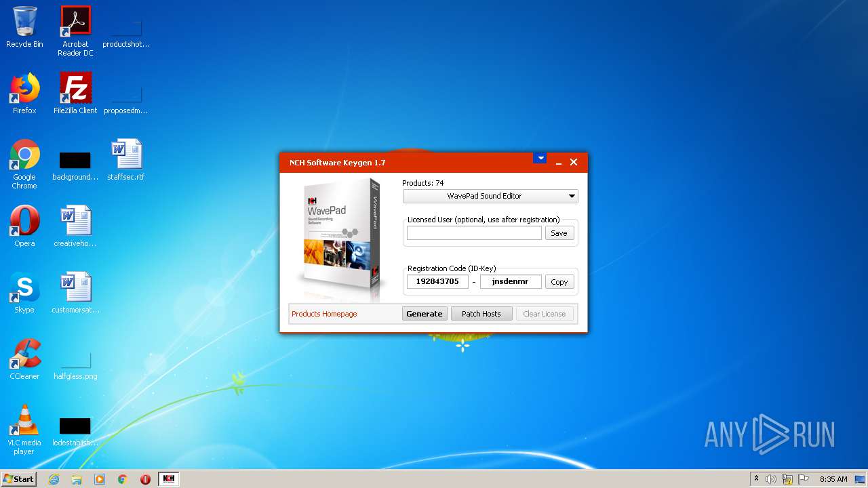Open Windows Explorer folder in taskbar
This screenshot has height=488, width=868.
click(77, 479)
